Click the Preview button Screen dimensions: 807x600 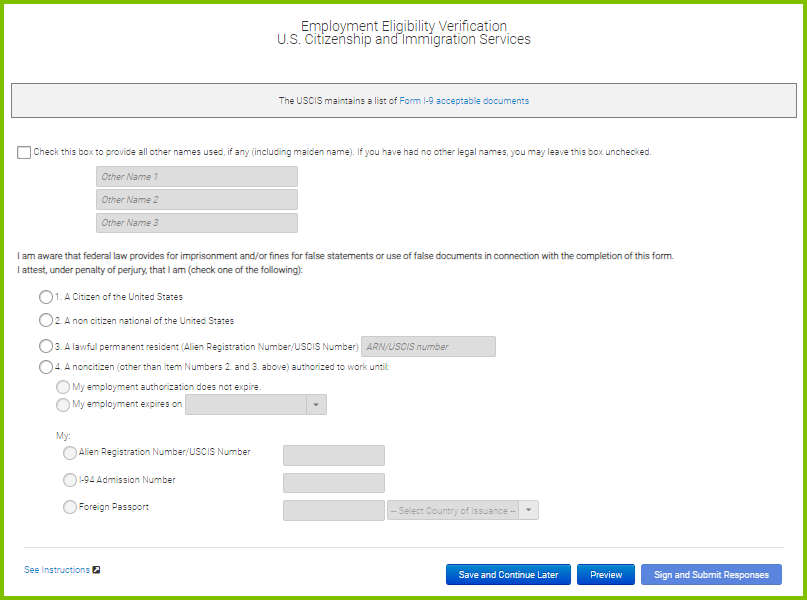pos(606,575)
